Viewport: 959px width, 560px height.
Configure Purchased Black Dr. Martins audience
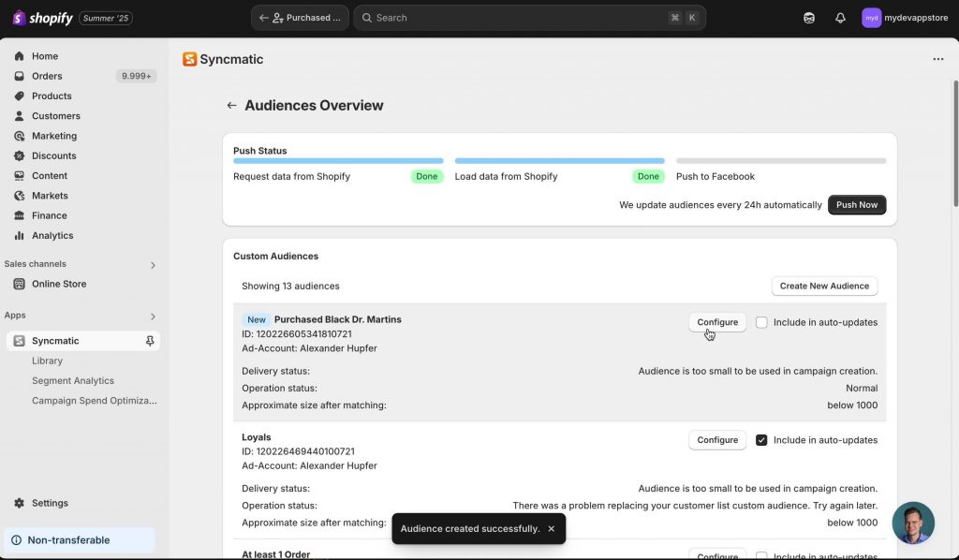(716, 322)
